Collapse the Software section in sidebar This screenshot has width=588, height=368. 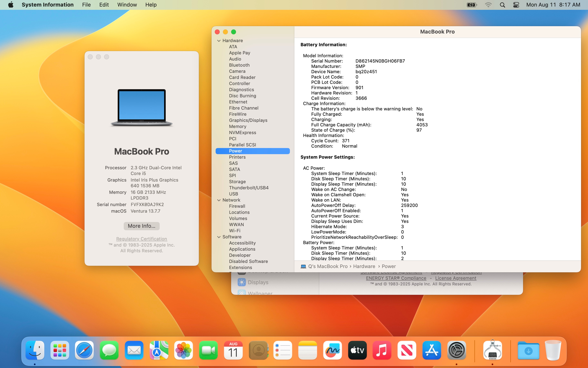click(x=219, y=237)
